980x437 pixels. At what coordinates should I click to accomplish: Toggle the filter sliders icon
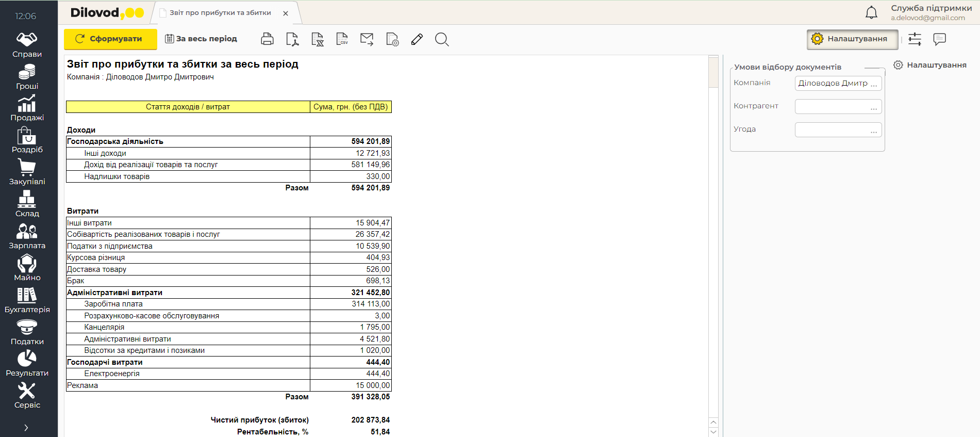pyautogui.click(x=915, y=39)
